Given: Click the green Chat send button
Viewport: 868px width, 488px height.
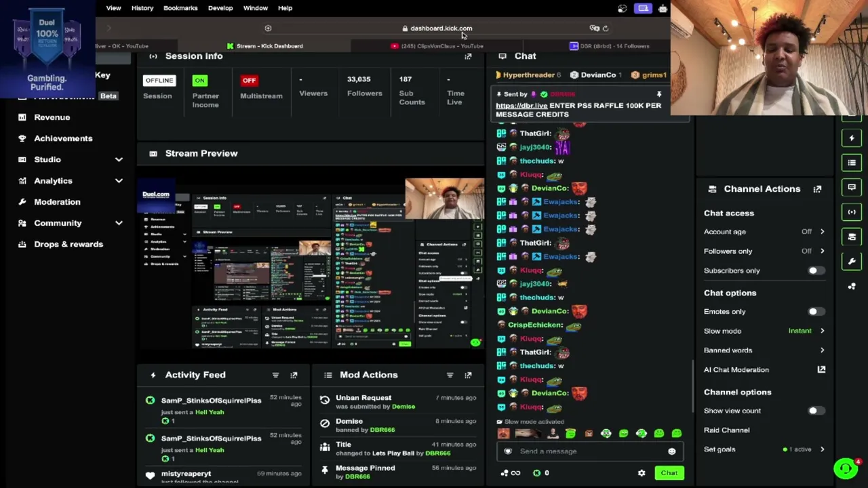Looking at the screenshot, I should point(669,473).
